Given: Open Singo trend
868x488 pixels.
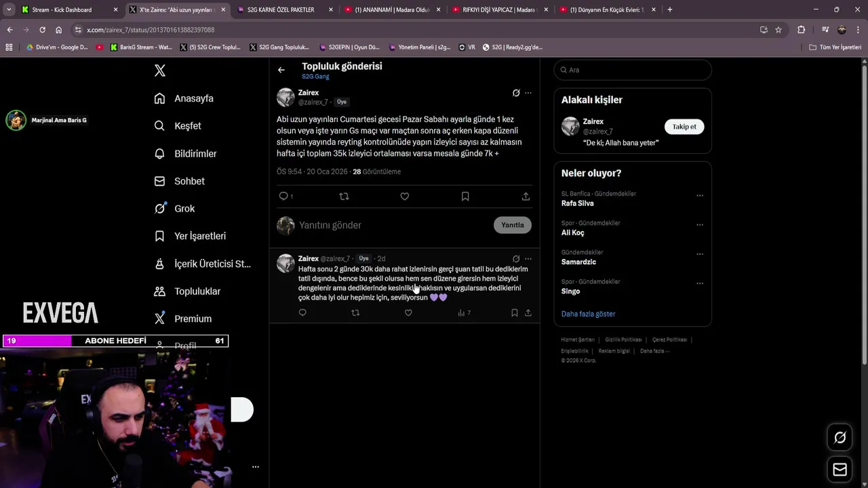Looking at the screenshot, I should 570,291.
